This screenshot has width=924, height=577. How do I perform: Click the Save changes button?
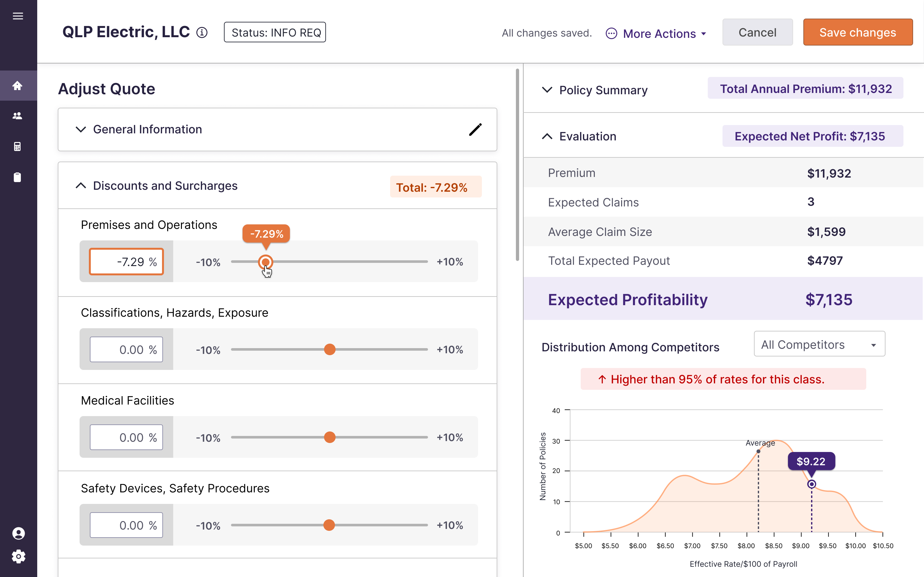coord(858,32)
